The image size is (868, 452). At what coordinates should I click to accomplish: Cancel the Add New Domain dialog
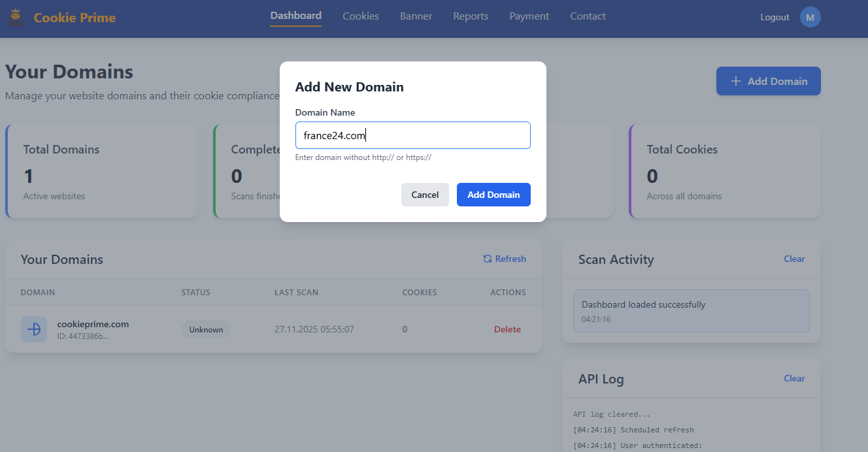point(425,195)
